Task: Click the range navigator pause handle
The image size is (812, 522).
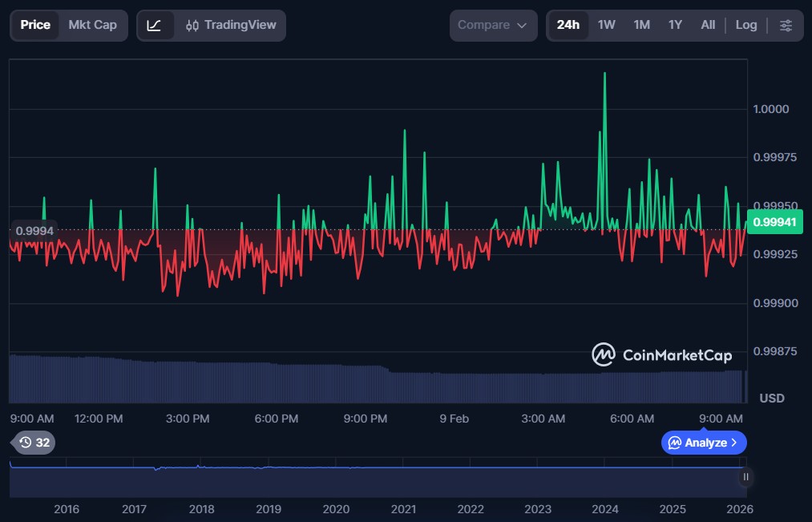Action: (745, 477)
